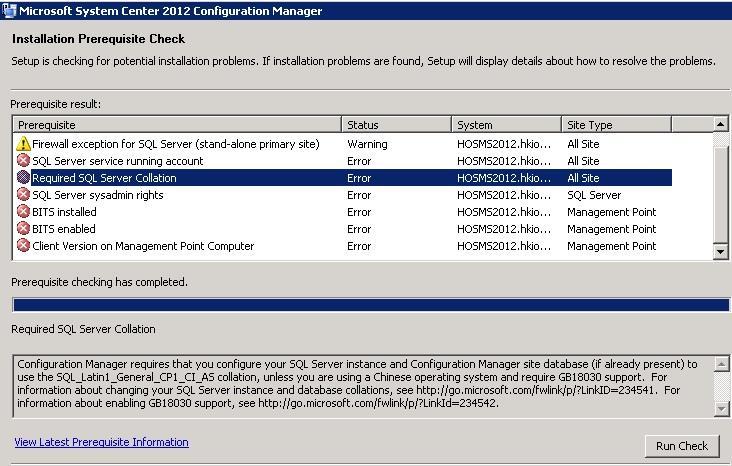This screenshot has height=466, width=732.
Task: Select the BITS enabled row
Action: pyautogui.click(x=342, y=229)
